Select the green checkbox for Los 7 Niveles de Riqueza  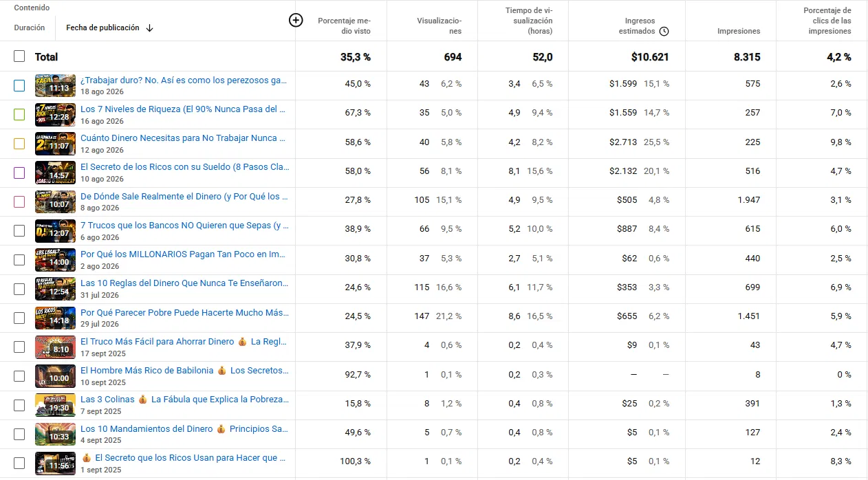tap(19, 115)
